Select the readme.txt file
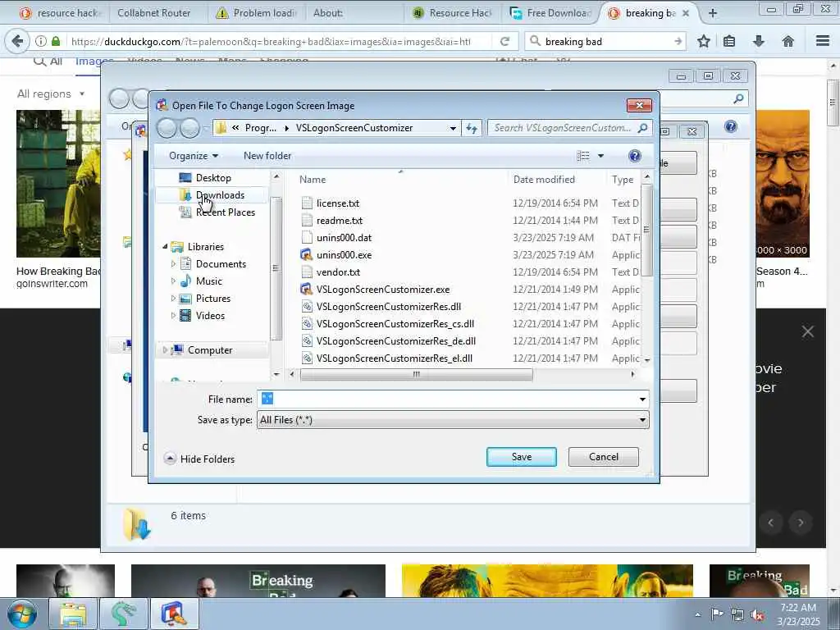Screen dimensions: 840x630 tap(339, 220)
